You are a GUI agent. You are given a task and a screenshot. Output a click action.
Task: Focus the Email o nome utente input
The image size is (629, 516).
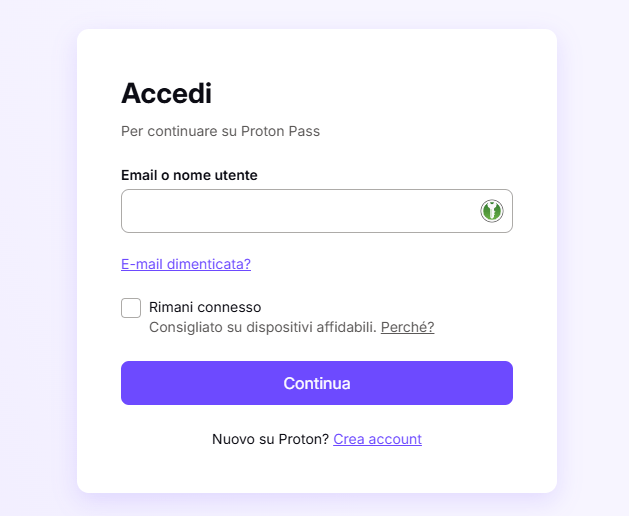click(300, 211)
